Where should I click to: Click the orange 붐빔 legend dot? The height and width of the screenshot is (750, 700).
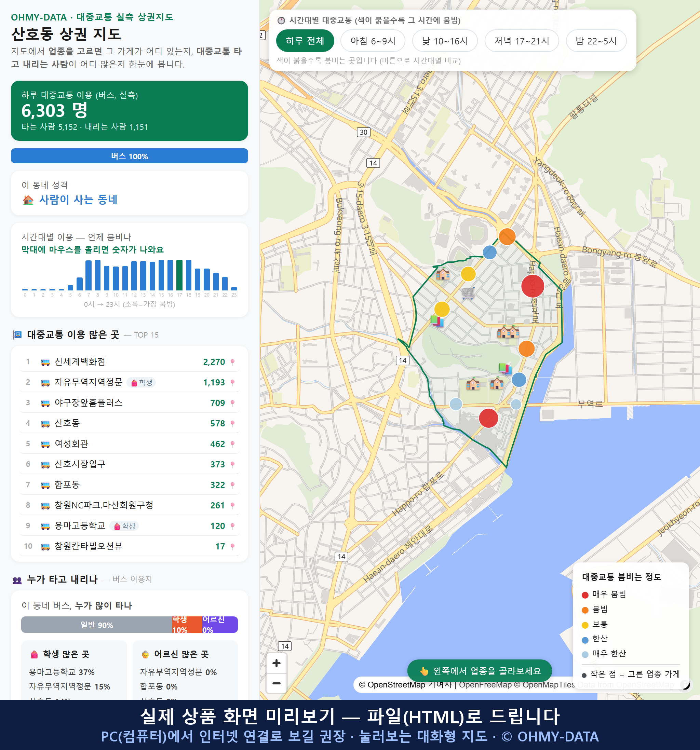click(x=585, y=610)
